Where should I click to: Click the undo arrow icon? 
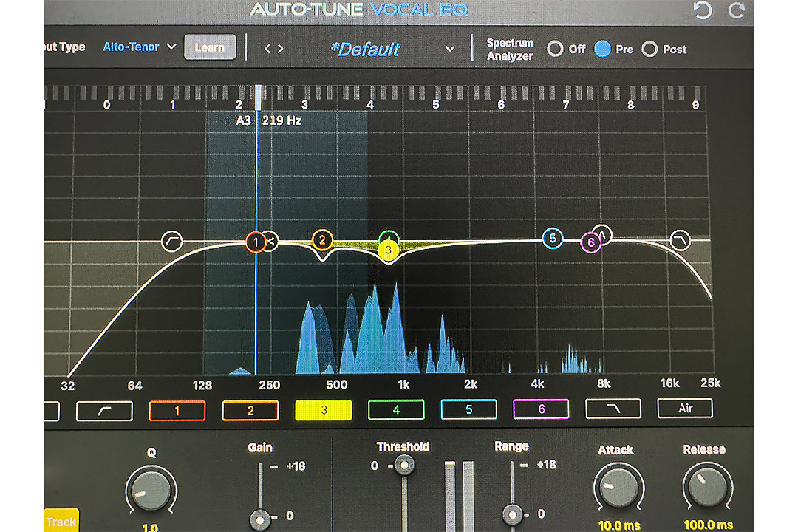[x=703, y=10]
